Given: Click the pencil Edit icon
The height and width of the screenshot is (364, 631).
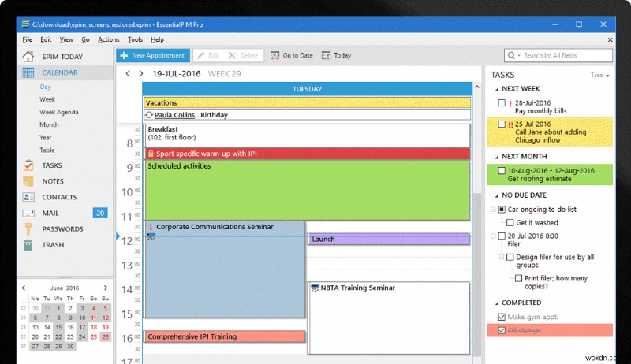Looking at the screenshot, I should pos(200,55).
